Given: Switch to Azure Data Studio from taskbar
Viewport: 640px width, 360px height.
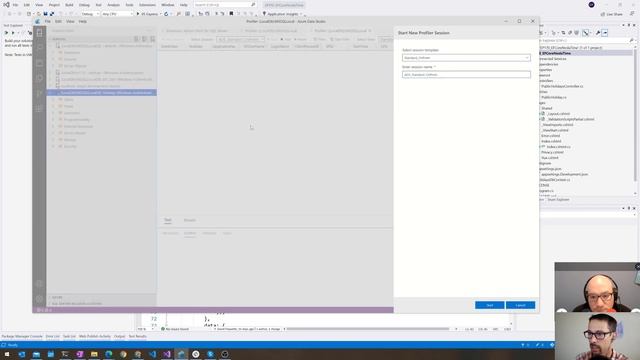Looking at the screenshot, I should pos(181,354).
